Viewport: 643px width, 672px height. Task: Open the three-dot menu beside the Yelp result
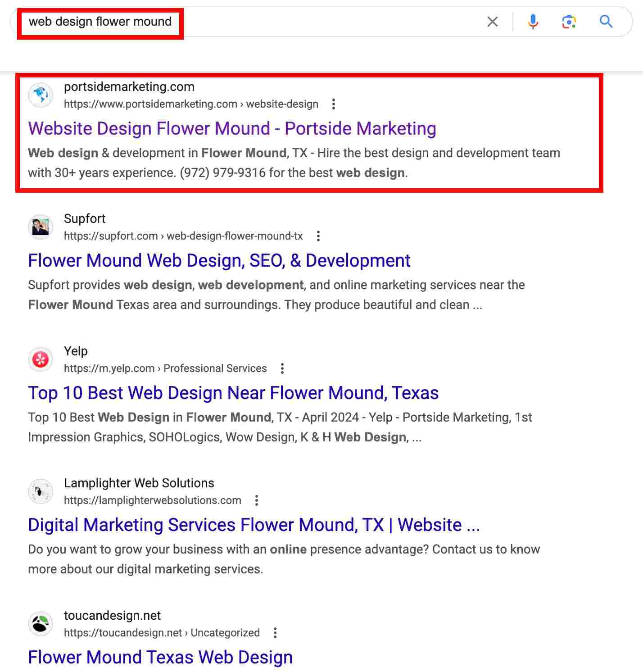pyautogui.click(x=282, y=368)
